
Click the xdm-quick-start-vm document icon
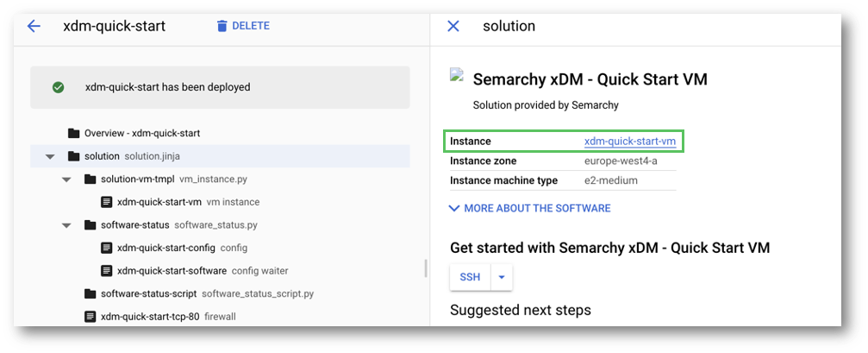point(106,202)
